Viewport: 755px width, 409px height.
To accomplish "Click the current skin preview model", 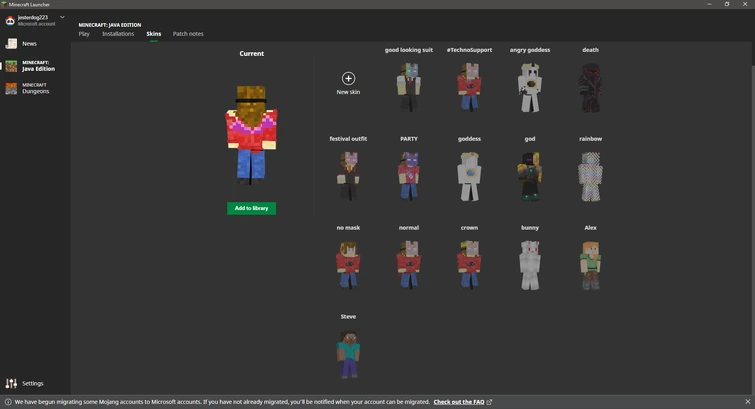I will tap(251, 135).
